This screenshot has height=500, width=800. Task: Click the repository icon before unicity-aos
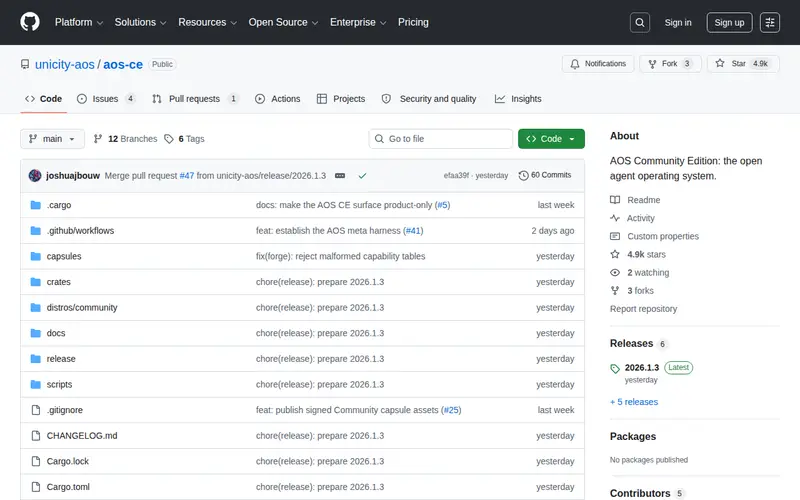(x=25, y=64)
